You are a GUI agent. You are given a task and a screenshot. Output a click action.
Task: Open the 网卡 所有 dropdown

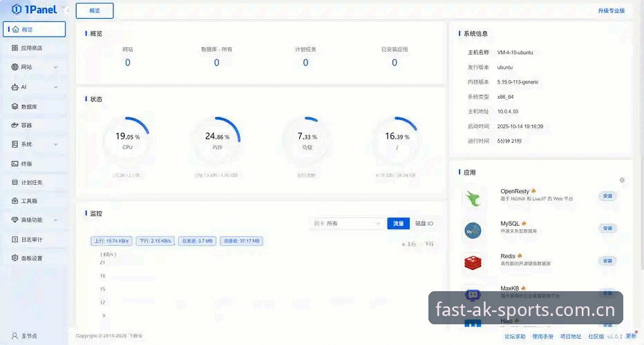click(346, 224)
